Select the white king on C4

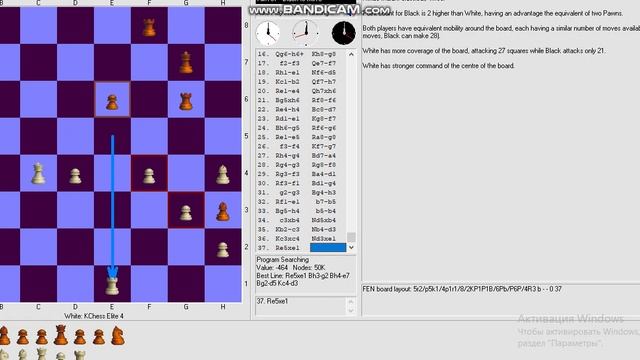click(38, 173)
